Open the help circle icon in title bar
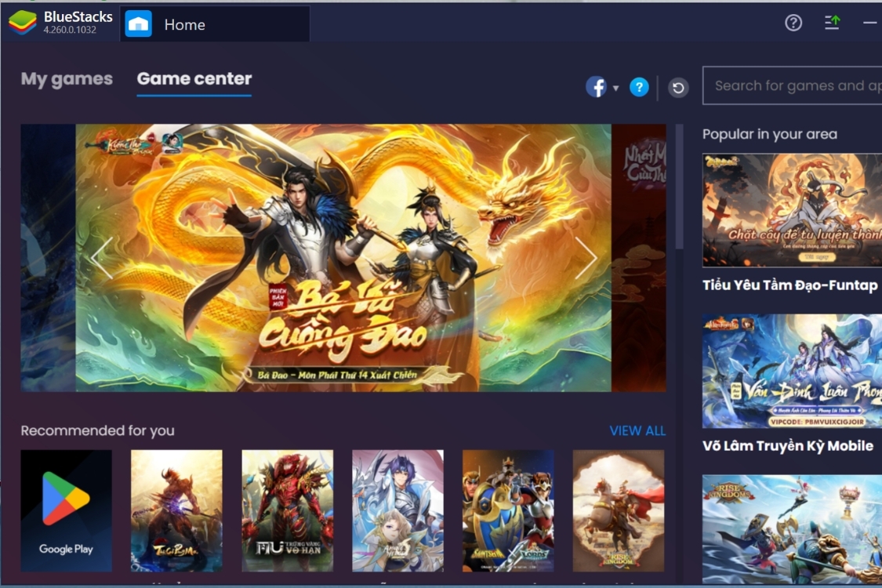The image size is (882, 588). [793, 23]
